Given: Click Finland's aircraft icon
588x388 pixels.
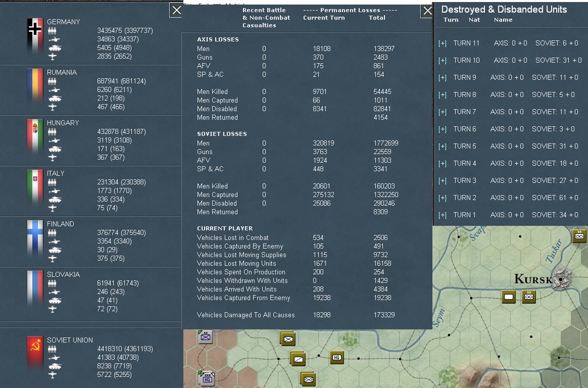Looking at the screenshot, I should pos(53,259).
